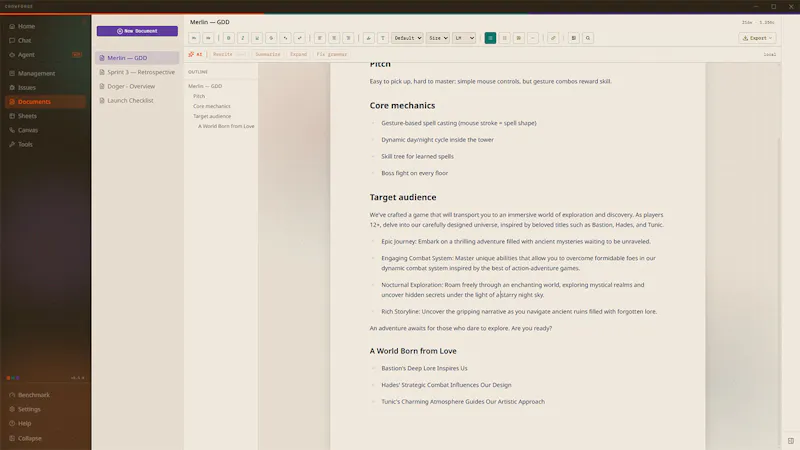Click the magnifier search icon in toolbar

pos(588,38)
